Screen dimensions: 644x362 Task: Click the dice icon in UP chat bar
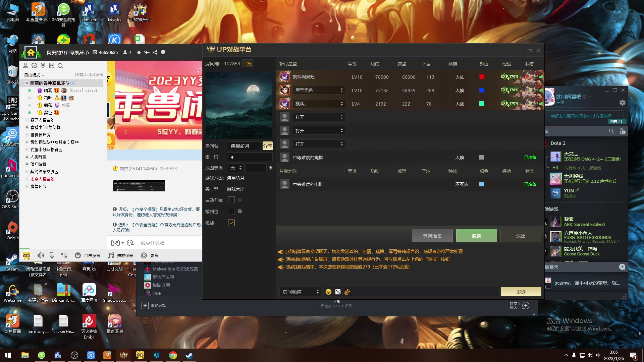tap(338, 292)
